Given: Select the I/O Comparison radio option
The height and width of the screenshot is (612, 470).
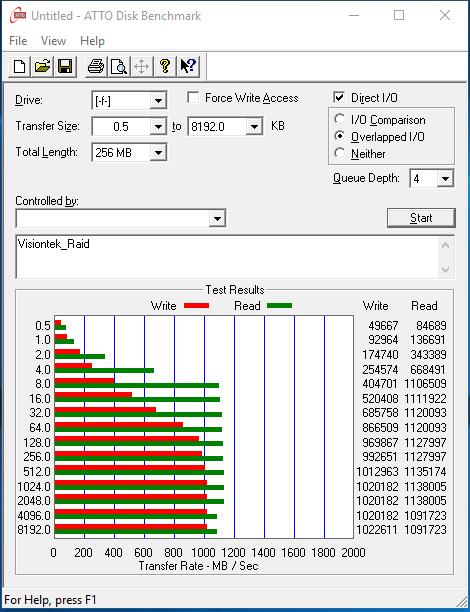Looking at the screenshot, I should pyautogui.click(x=340, y=119).
